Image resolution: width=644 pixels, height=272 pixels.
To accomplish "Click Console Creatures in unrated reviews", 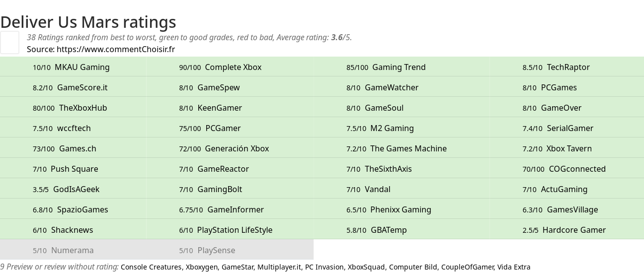I will 151,267.
